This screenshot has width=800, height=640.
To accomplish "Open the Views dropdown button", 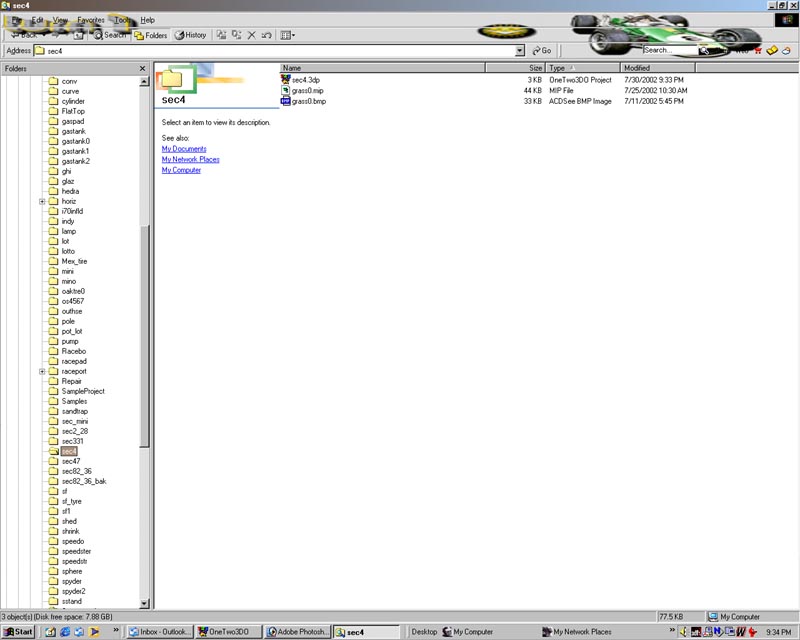I will pyautogui.click(x=288, y=35).
